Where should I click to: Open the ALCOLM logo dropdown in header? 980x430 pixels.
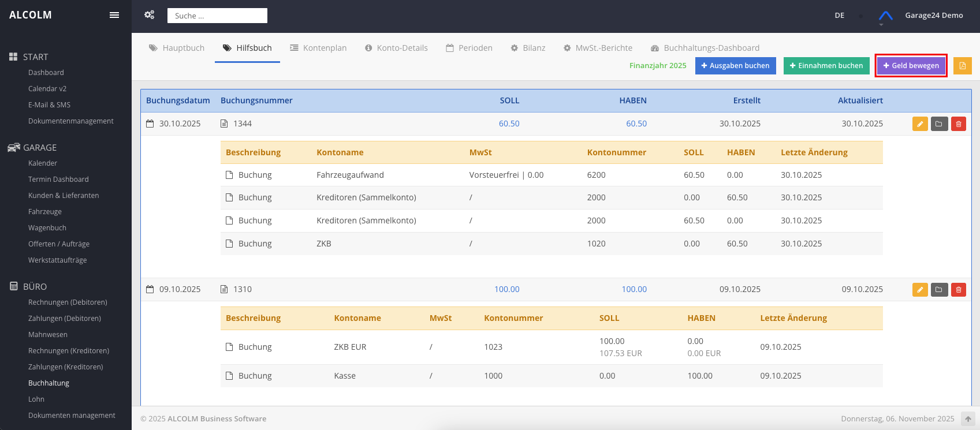[885, 16]
